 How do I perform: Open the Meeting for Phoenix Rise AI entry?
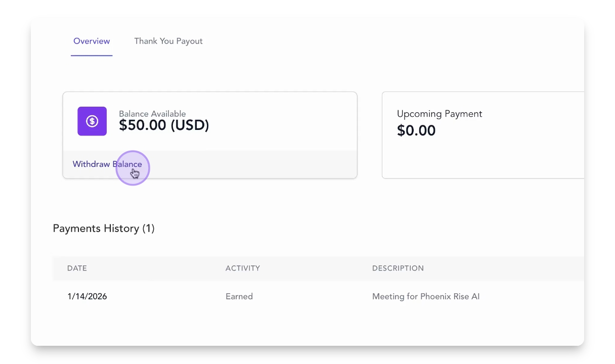coord(426,297)
